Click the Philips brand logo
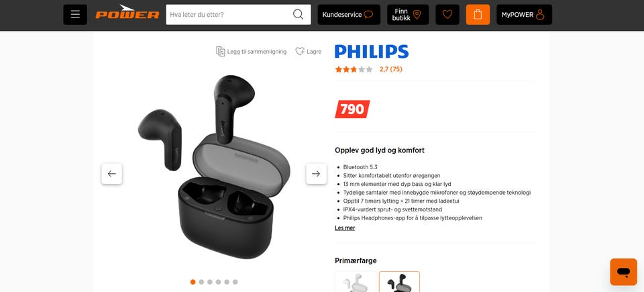The width and height of the screenshot is (644, 292). [x=372, y=52]
